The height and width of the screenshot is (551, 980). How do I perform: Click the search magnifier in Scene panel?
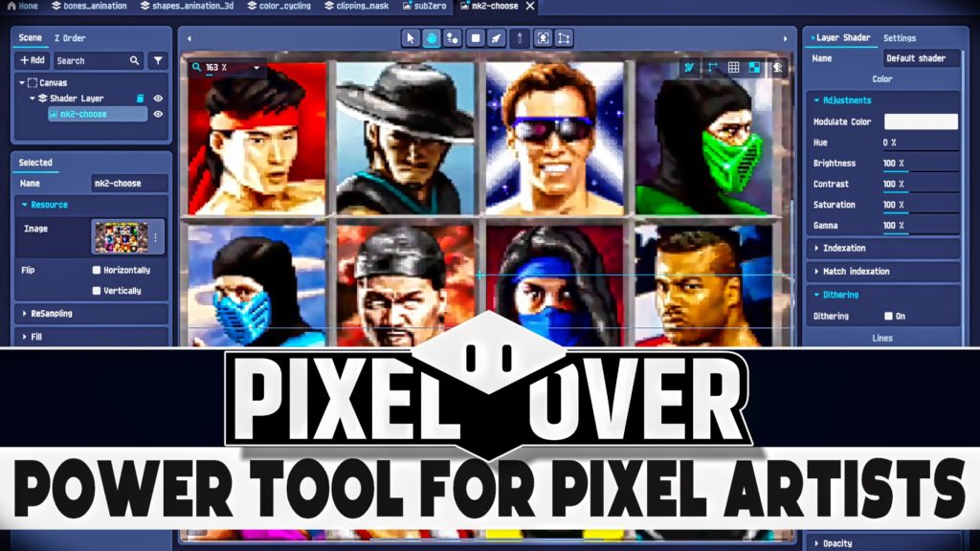[134, 60]
